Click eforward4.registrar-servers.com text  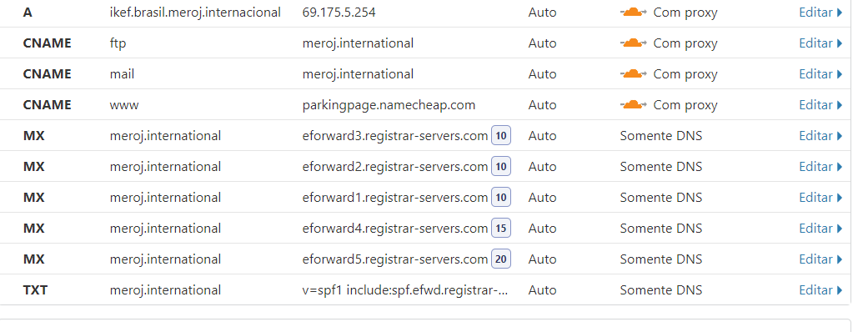[x=394, y=229]
